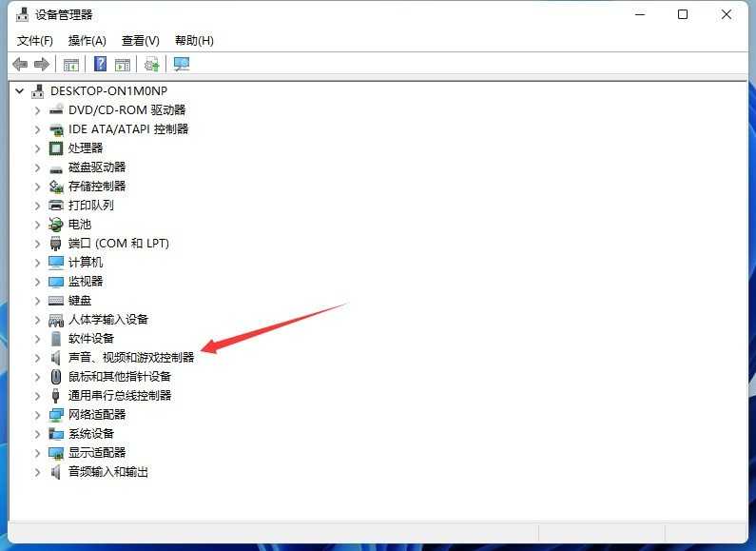The width and height of the screenshot is (756, 551).
Task: Expand the 处理器 category
Action: click(38, 148)
